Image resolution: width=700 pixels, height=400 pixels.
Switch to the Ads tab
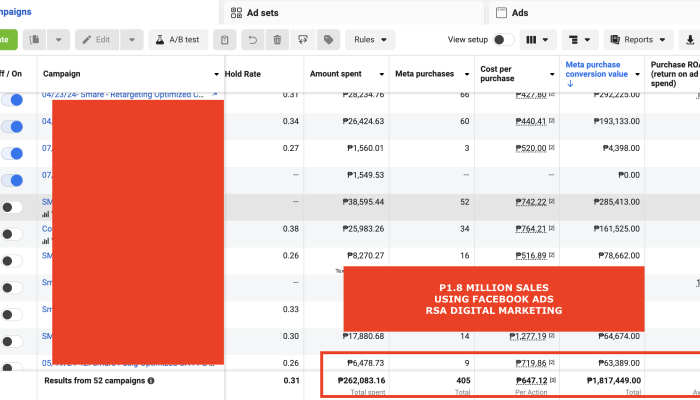point(520,13)
